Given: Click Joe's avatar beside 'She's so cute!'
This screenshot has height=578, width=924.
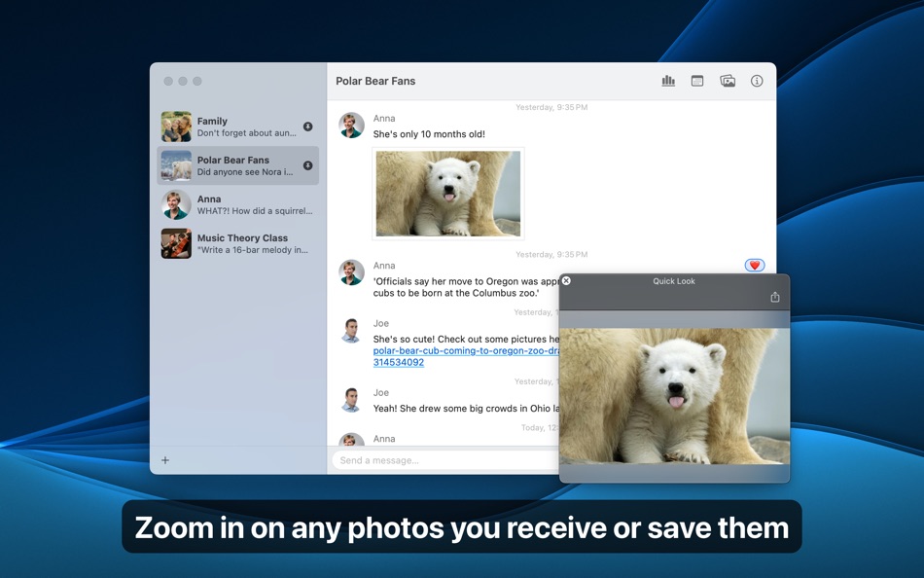Looking at the screenshot, I should [351, 330].
